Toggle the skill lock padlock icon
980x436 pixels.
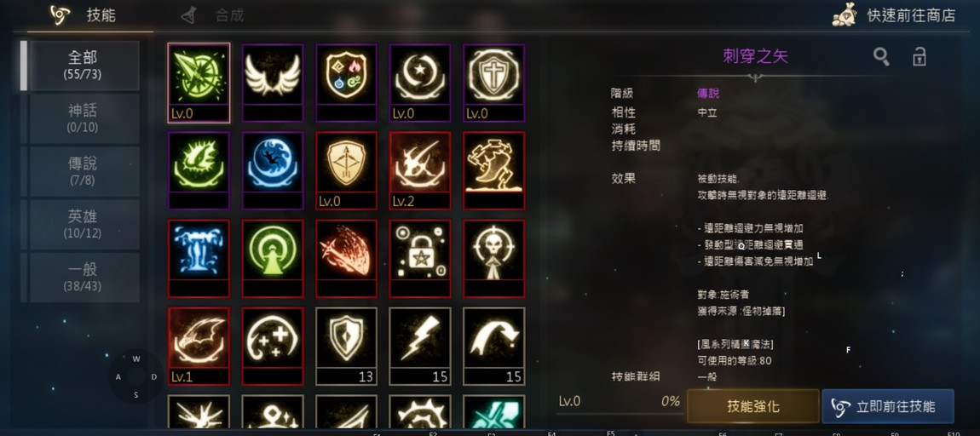(919, 56)
